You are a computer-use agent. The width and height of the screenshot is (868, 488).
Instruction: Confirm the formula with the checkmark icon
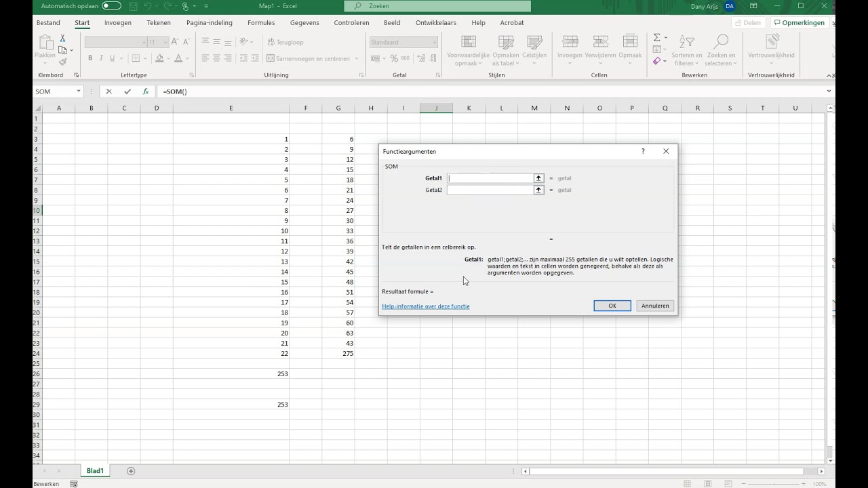(x=127, y=91)
